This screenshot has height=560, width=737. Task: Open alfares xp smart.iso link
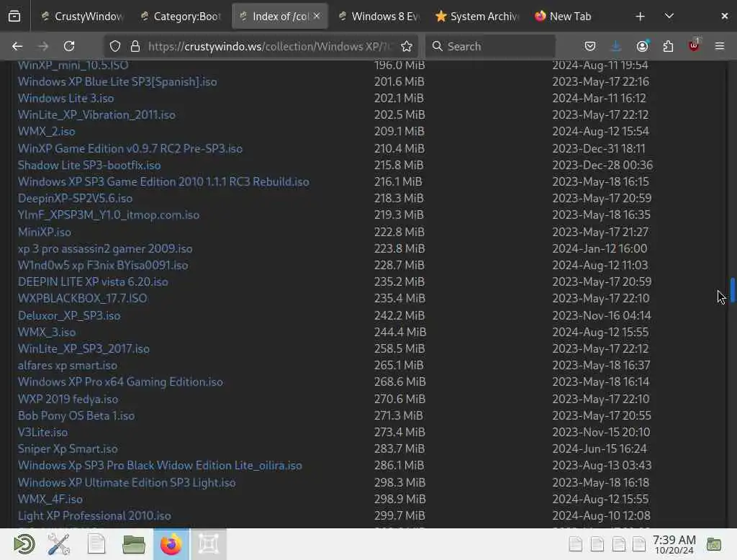68,366
